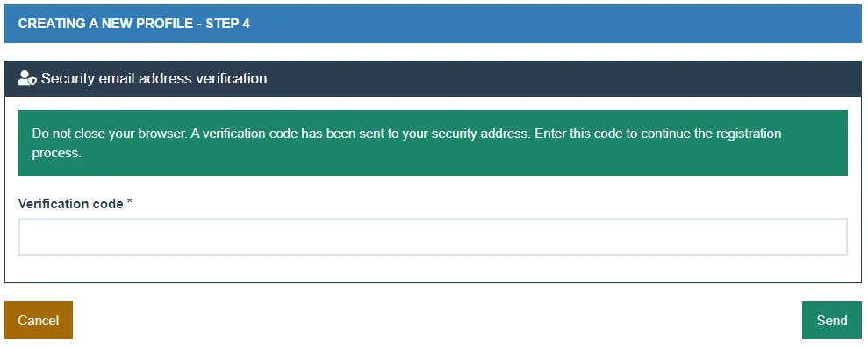Place cursor in the empty code text box
This screenshot has width=868, height=348.
433,236
